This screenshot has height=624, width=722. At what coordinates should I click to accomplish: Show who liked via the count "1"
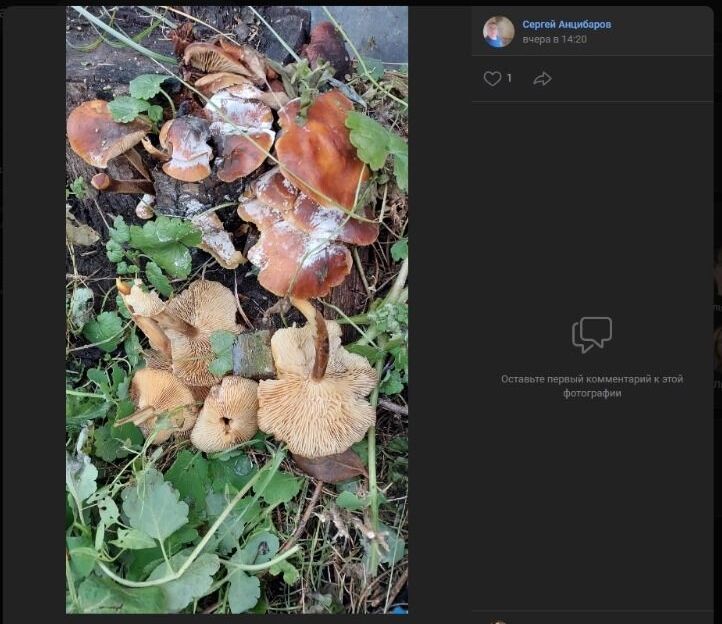[509, 78]
